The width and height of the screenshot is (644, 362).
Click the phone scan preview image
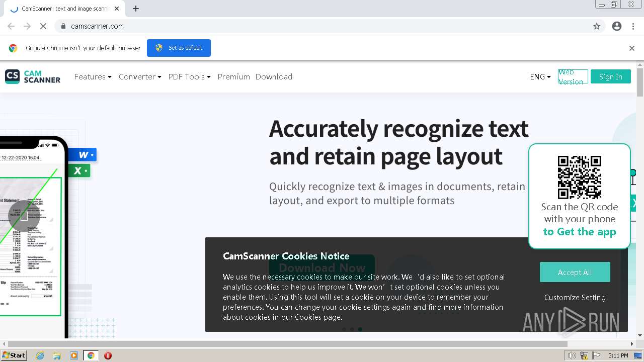click(33, 236)
